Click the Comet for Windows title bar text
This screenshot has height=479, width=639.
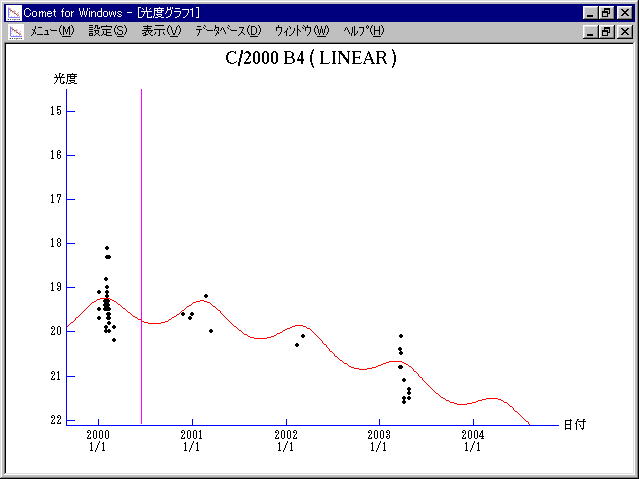112,13
